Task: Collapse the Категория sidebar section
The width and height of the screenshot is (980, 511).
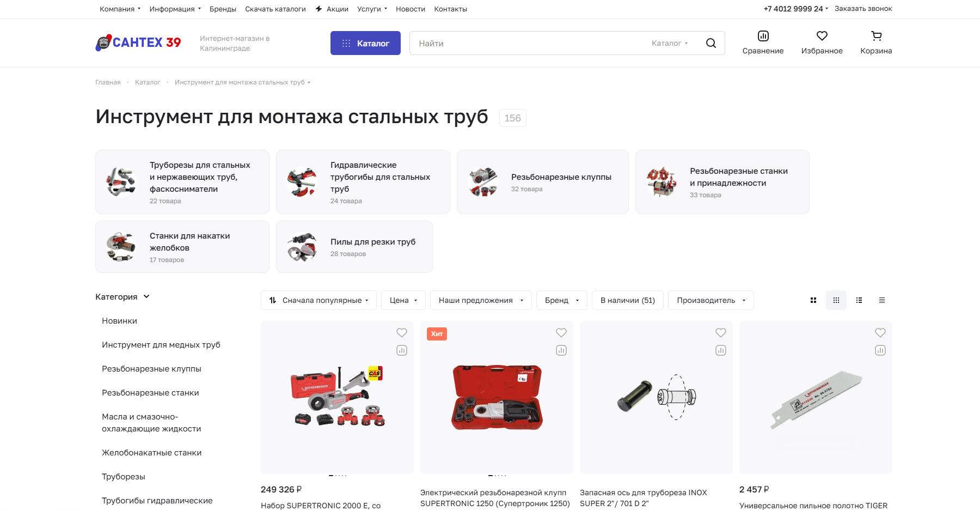Action: click(x=122, y=297)
